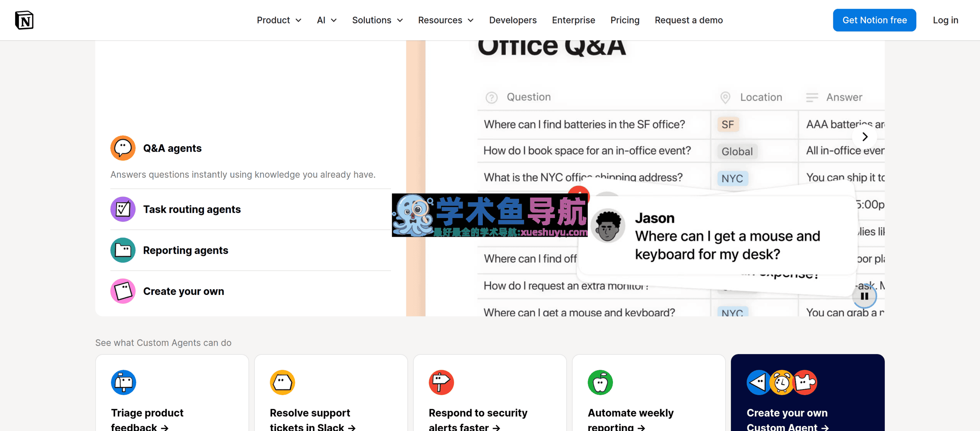Click the Global location tag
The height and width of the screenshot is (431, 980).
(x=737, y=151)
